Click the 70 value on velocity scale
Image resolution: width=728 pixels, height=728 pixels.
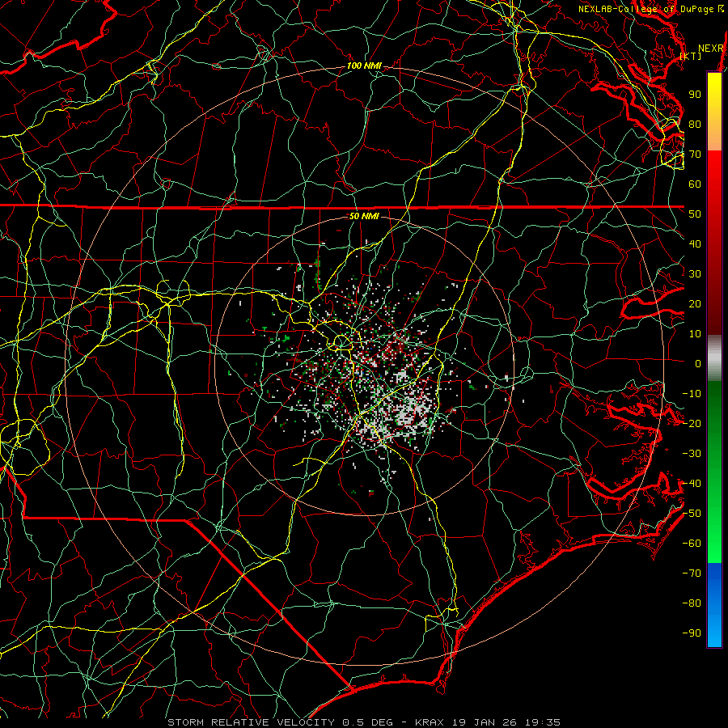[695, 154]
